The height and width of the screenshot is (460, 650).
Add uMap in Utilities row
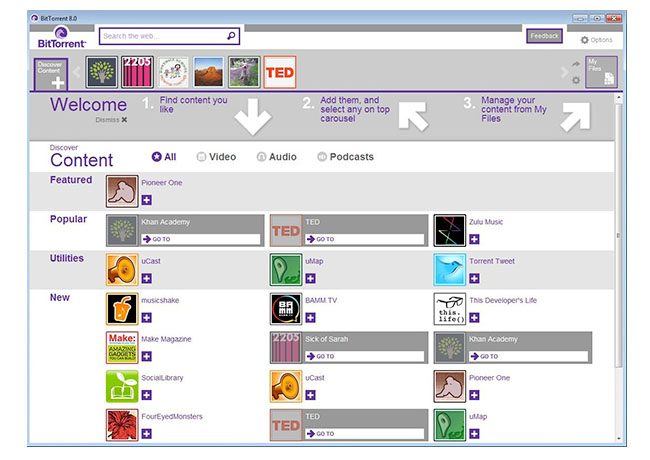[310, 278]
